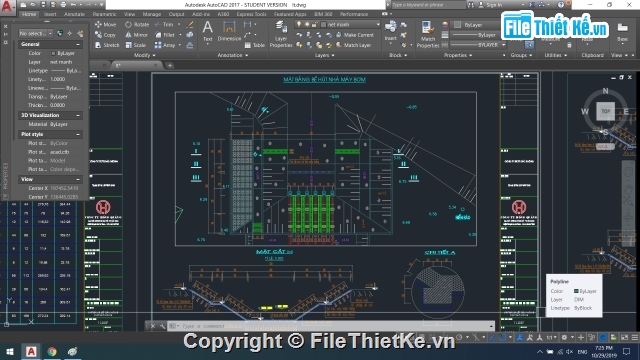Screen dimensions: 640x360
Task: Select the Copy tool
Action: [105, 35]
